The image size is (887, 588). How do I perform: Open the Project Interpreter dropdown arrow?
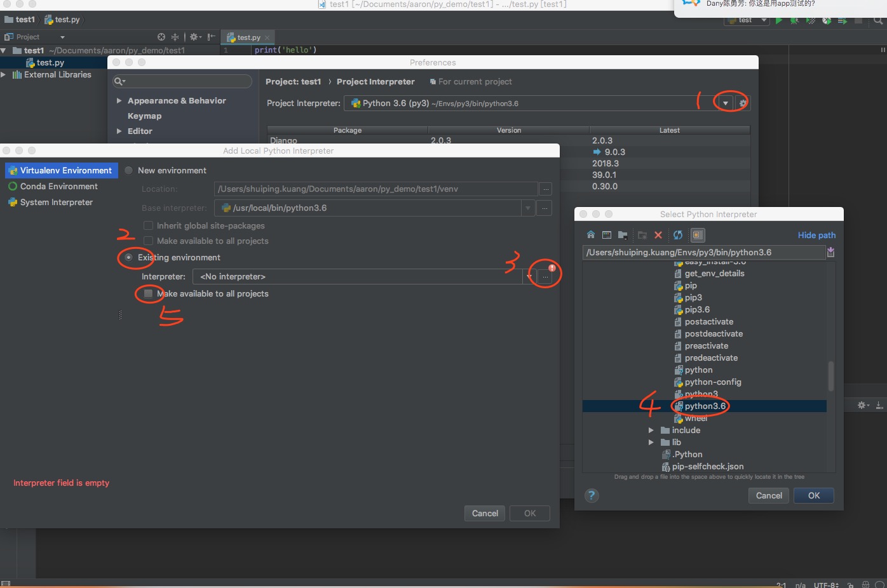725,103
